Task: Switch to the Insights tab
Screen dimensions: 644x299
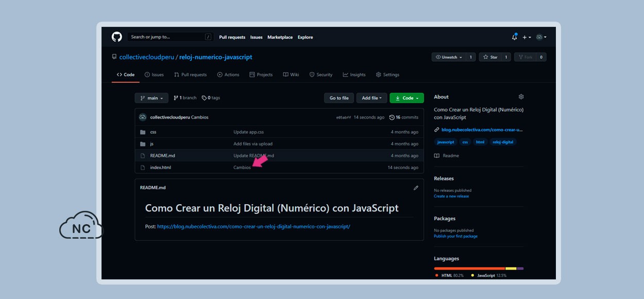Action: pos(354,75)
